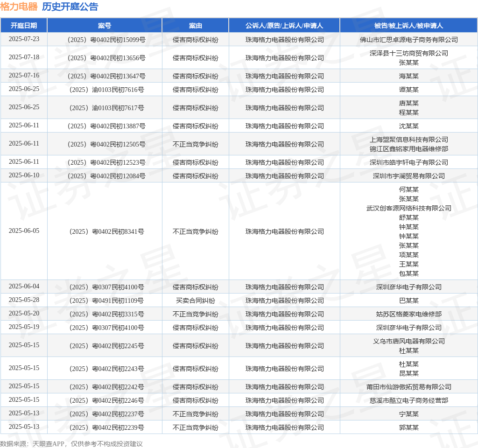Select defendant 郭某某
Image resolution: width=478 pixels, height=448 pixels.
pyautogui.click(x=409, y=427)
